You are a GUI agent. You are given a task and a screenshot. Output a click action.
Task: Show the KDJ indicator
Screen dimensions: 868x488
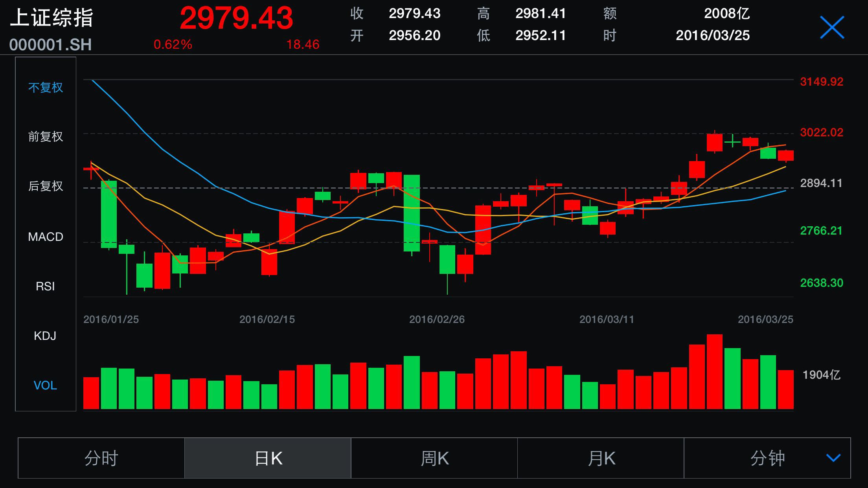click(46, 336)
